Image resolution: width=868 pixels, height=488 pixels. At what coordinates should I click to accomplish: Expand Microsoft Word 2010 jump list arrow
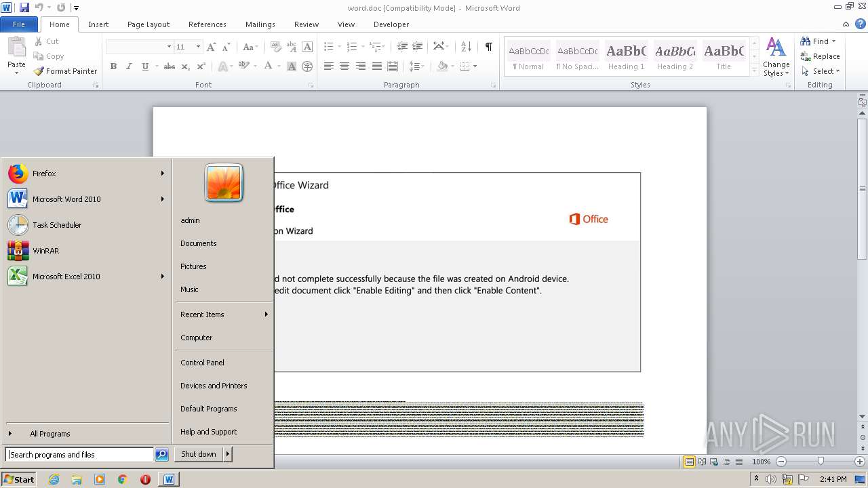(x=163, y=199)
